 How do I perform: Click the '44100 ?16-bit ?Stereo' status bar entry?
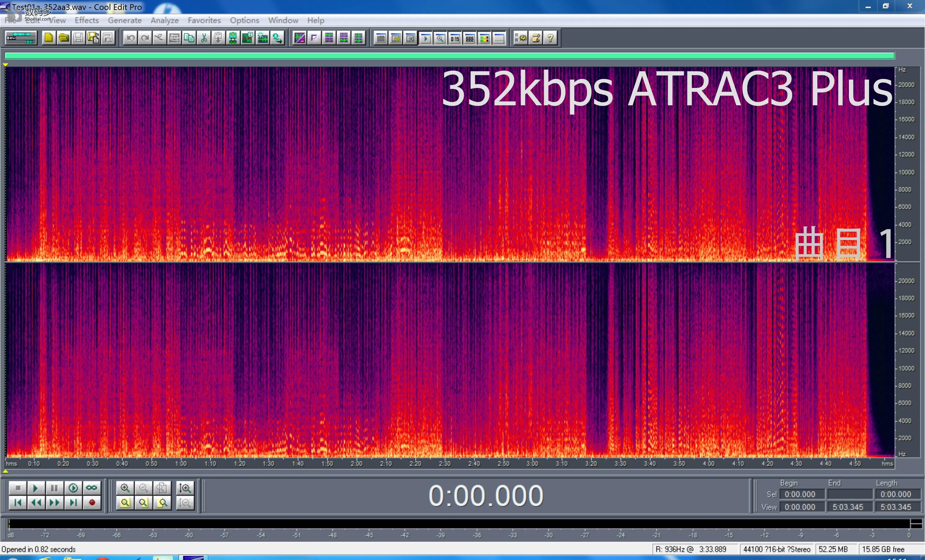777,549
